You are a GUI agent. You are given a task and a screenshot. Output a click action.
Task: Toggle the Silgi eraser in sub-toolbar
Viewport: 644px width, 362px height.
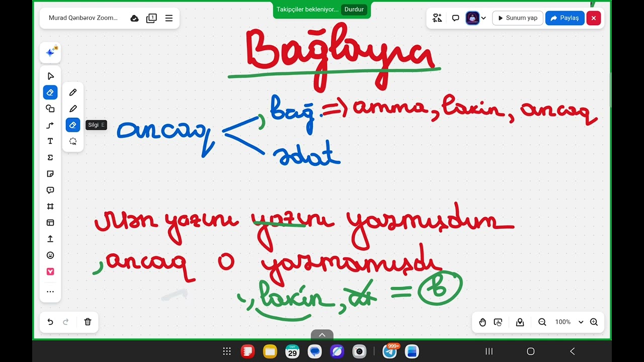(73, 125)
